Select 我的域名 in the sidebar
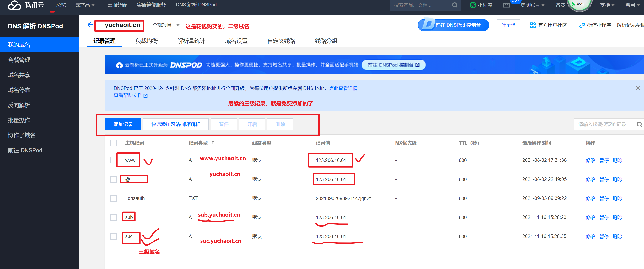 click(40, 45)
